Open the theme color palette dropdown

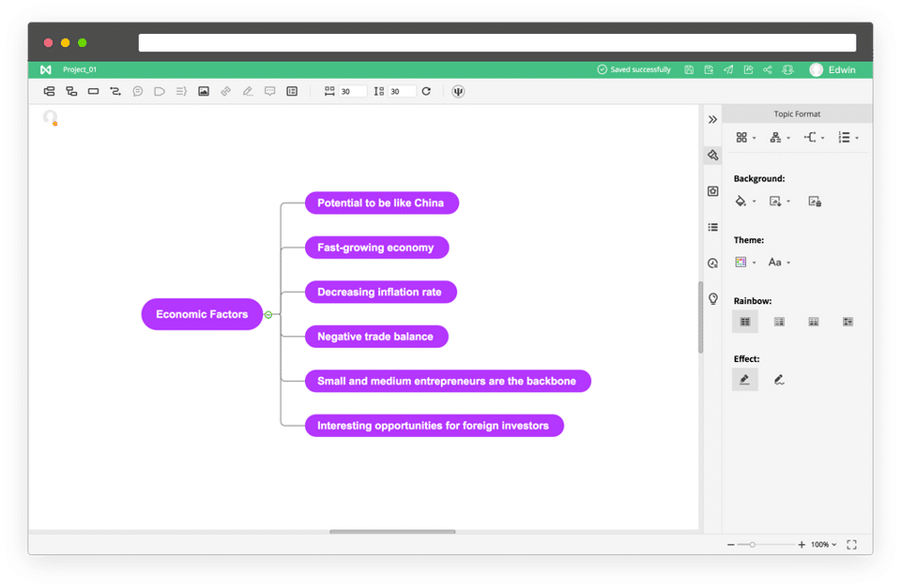pyautogui.click(x=746, y=262)
